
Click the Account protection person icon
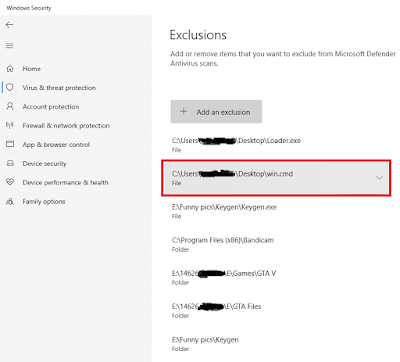(x=10, y=106)
